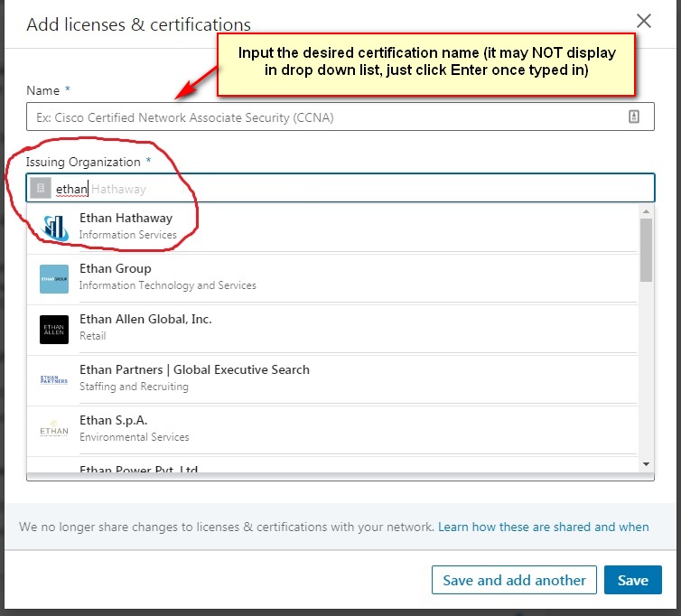
Task: Click the autofill icon in the Name field
Action: 634,117
